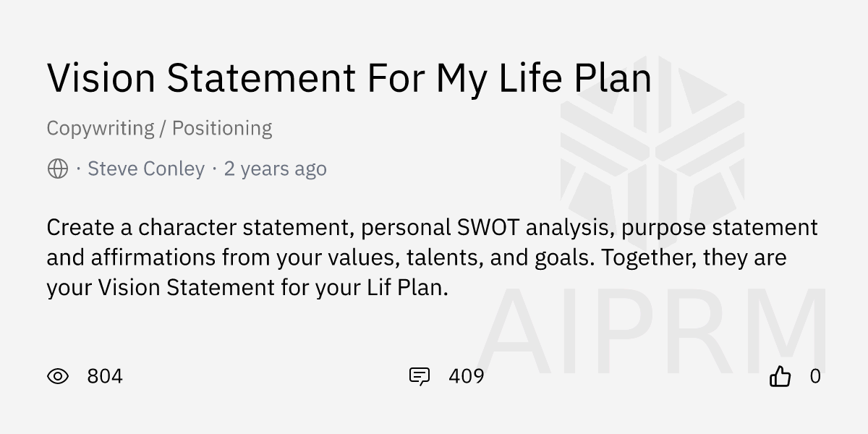This screenshot has height=434, width=868.
Task: Click 'purpose statement' in the description
Action: tap(720, 227)
